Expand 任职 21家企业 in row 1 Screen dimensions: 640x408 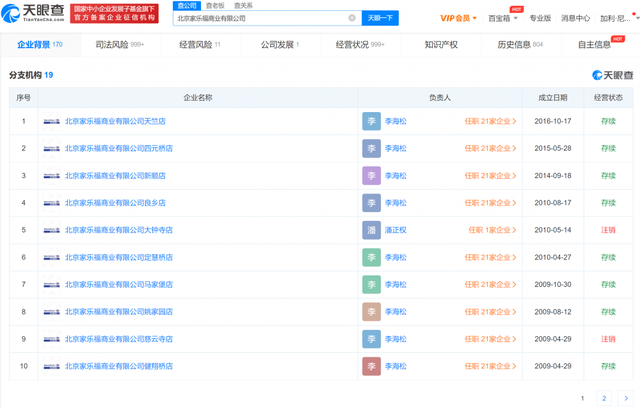pos(490,121)
